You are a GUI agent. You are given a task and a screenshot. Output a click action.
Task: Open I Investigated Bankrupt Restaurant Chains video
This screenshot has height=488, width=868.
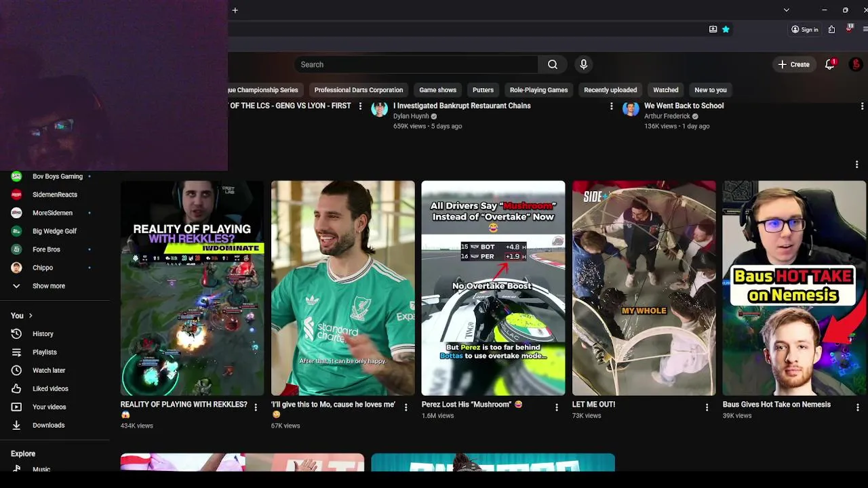[x=462, y=106]
